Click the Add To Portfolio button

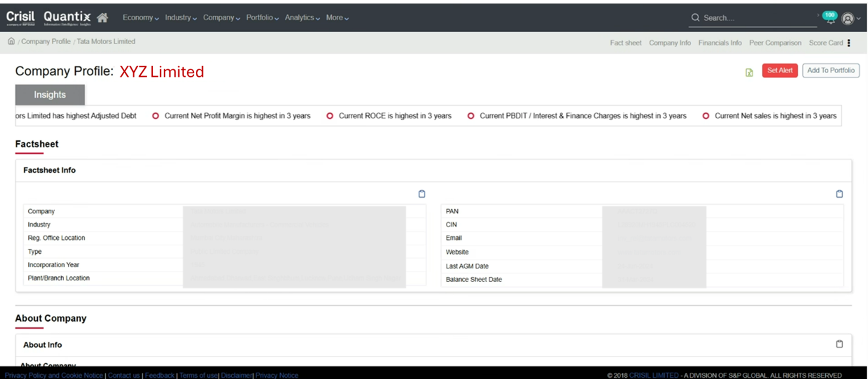tap(831, 71)
